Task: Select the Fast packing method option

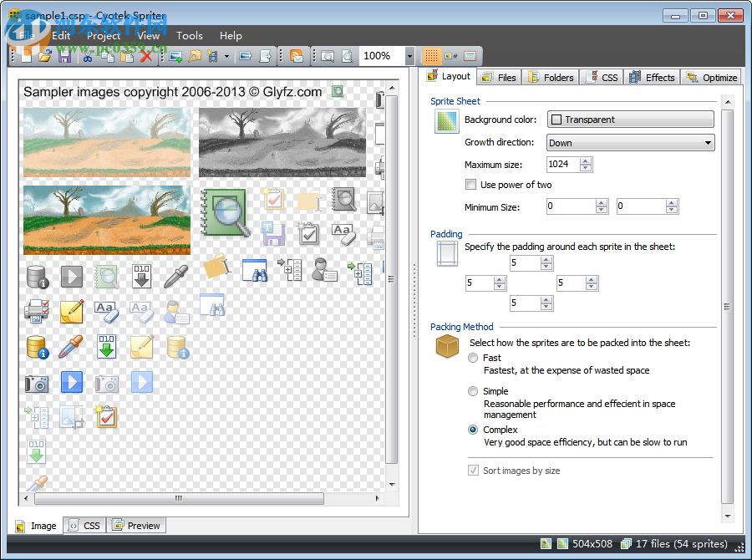Action: [x=475, y=358]
